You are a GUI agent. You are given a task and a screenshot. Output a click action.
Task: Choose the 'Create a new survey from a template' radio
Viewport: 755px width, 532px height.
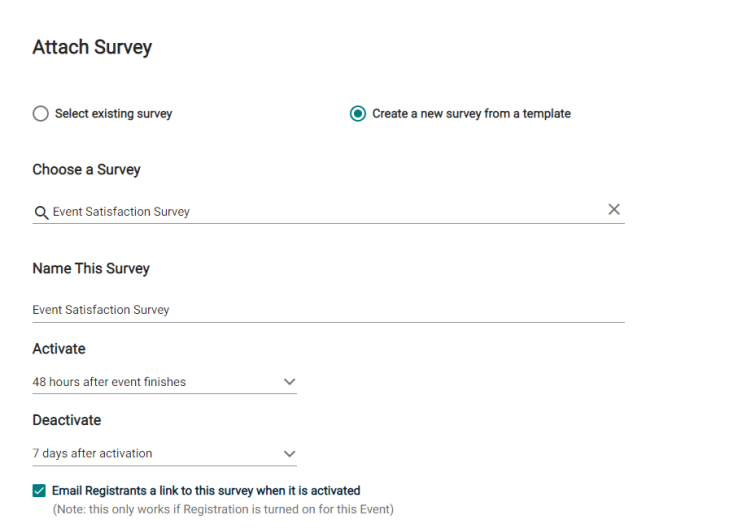pyautogui.click(x=358, y=114)
